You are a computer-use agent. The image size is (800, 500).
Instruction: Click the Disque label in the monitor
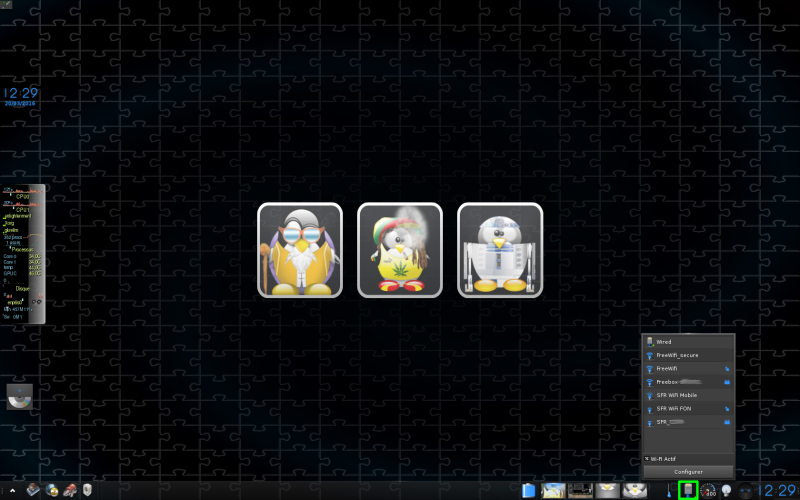coord(22,289)
